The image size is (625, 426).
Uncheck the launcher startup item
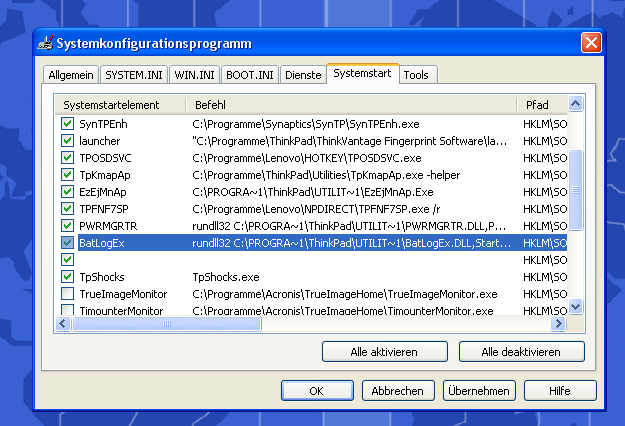tap(67, 141)
